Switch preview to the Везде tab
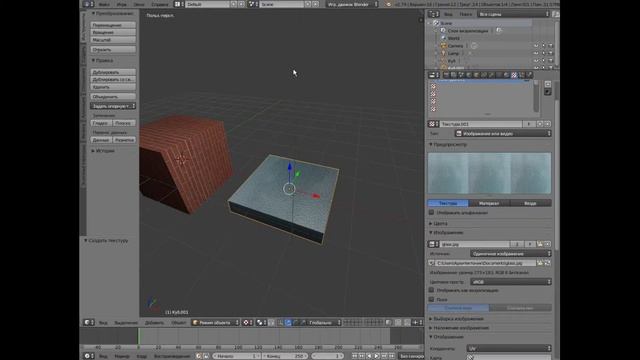 (x=531, y=203)
